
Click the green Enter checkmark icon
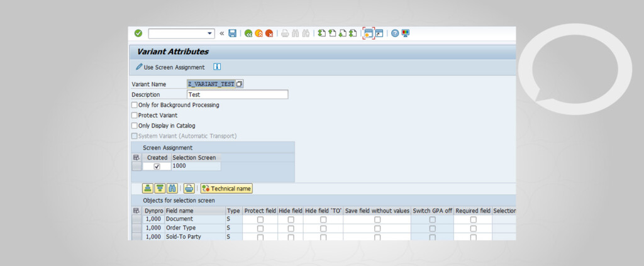138,33
